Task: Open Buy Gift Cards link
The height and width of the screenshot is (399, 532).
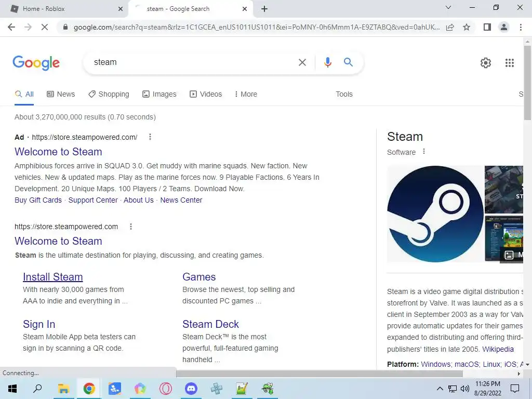Action: coord(38,200)
